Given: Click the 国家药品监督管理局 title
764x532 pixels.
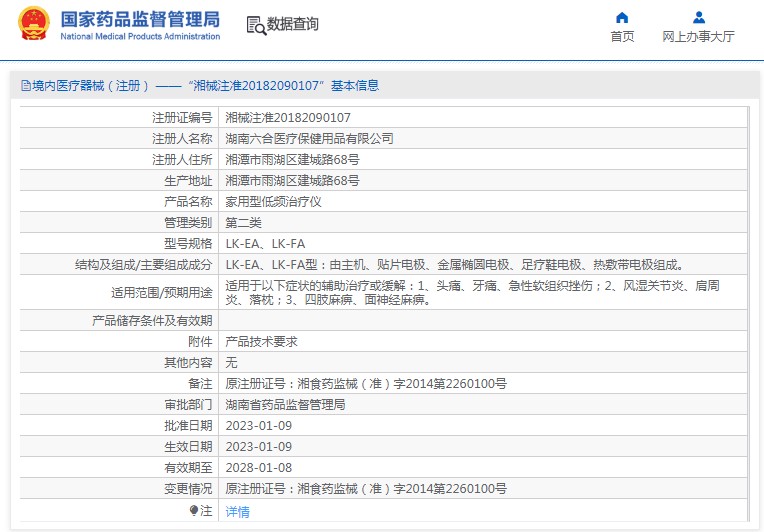Looking at the screenshot, I should 140,19.
